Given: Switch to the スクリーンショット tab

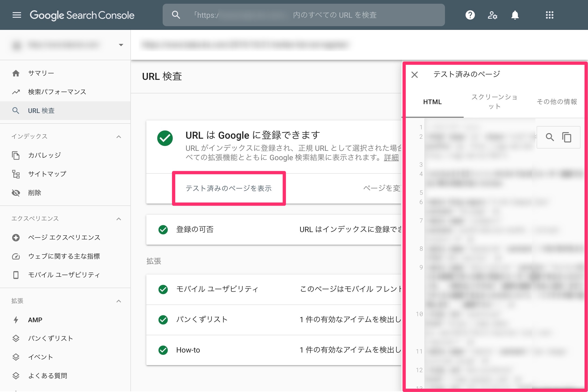Looking at the screenshot, I should point(494,102).
